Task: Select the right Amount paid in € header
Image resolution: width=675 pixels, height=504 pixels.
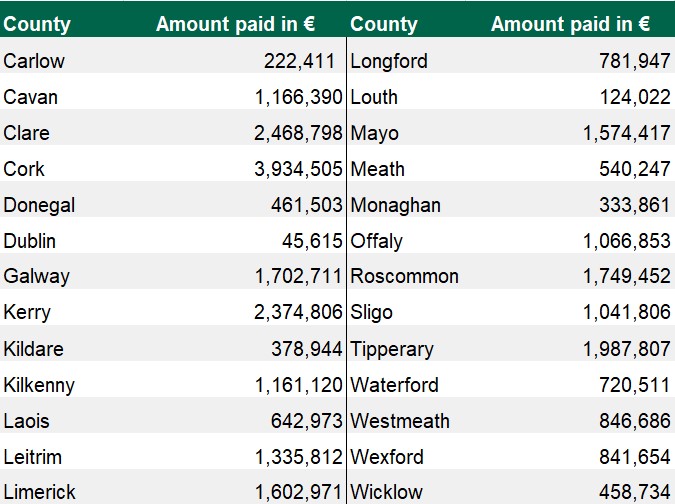Action: point(571,24)
